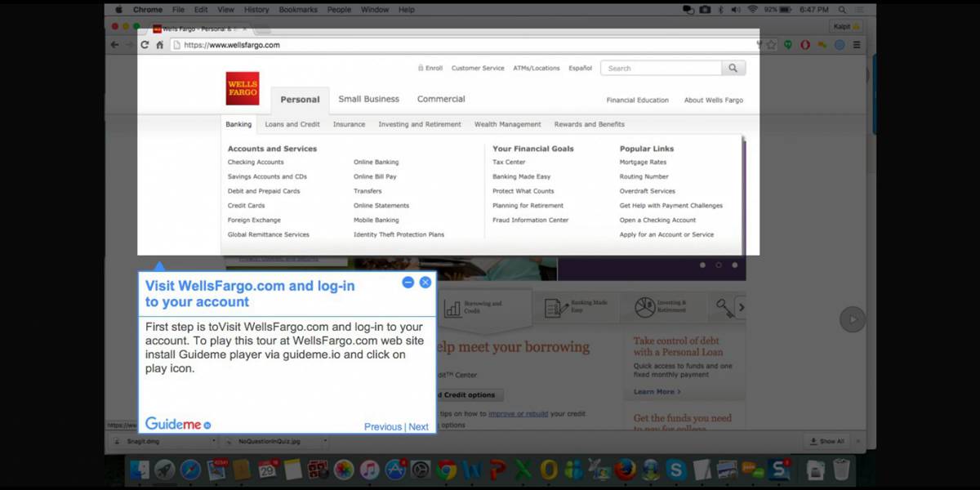Viewport: 980px width, 490px height.
Task: Expand the Loans and Credit menu
Action: coord(292,124)
